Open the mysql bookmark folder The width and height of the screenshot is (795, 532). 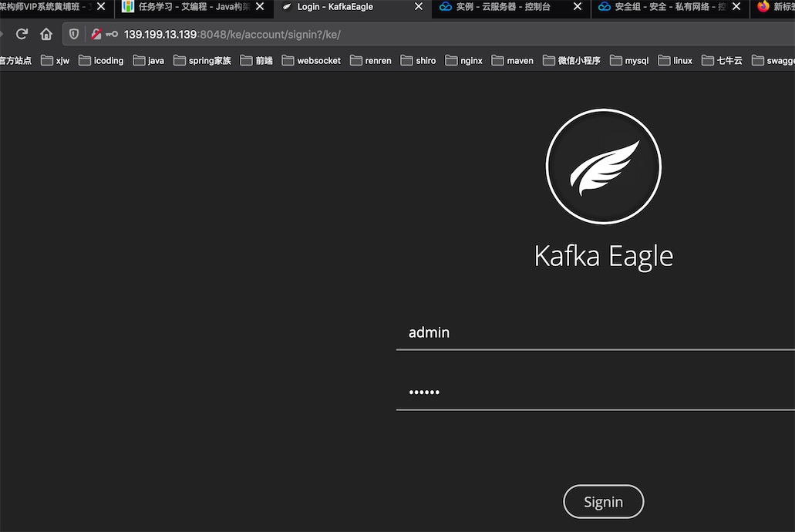(628, 60)
